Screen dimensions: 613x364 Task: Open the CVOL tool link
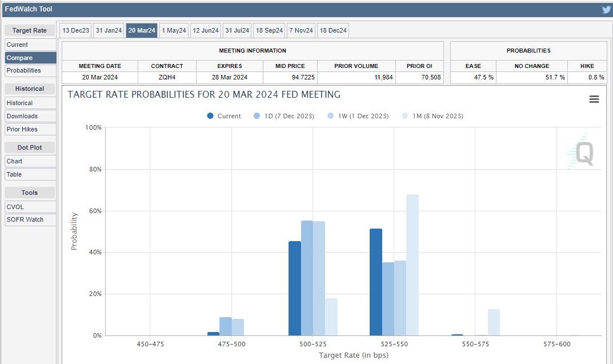click(30, 207)
